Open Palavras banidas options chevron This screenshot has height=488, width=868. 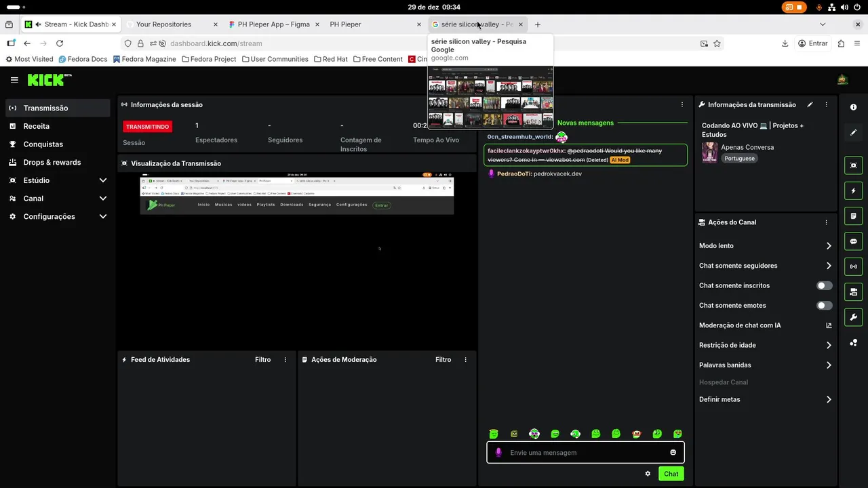(829, 365)
